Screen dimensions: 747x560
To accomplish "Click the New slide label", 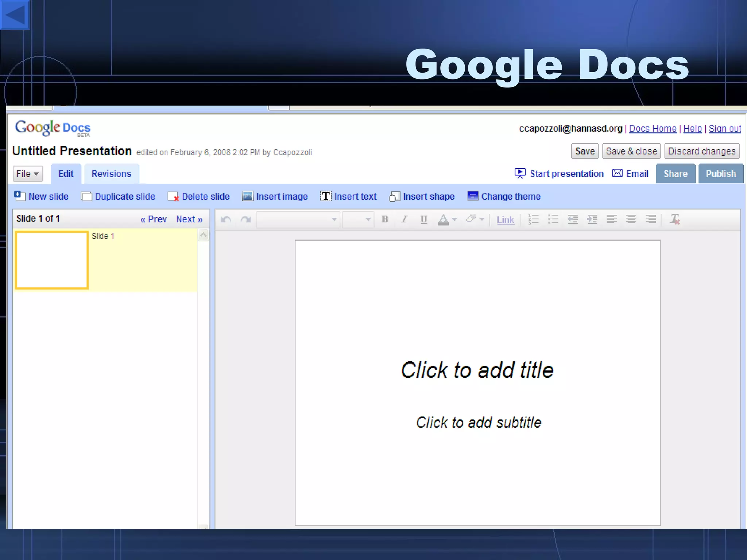I will tap(49, 197).
